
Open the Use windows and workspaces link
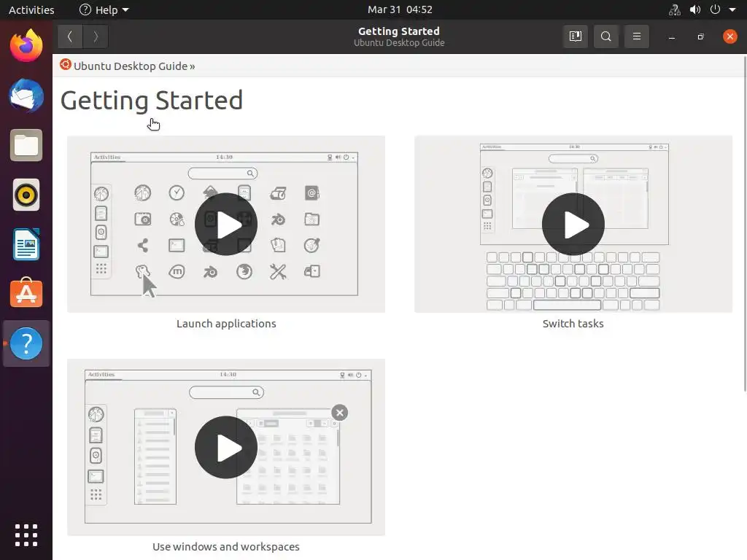click(x=226, y=547)
